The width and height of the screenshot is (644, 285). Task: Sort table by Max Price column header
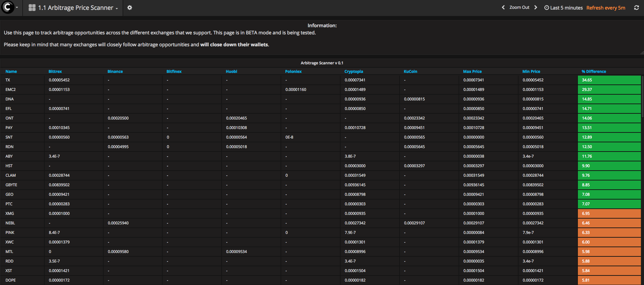472,72
